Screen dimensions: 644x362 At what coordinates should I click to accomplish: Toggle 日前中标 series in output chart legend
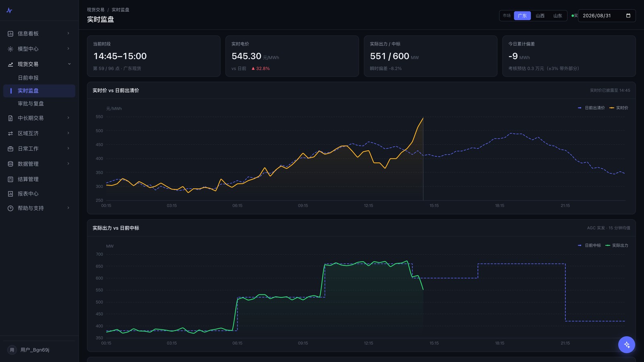[x=589, y=245]
